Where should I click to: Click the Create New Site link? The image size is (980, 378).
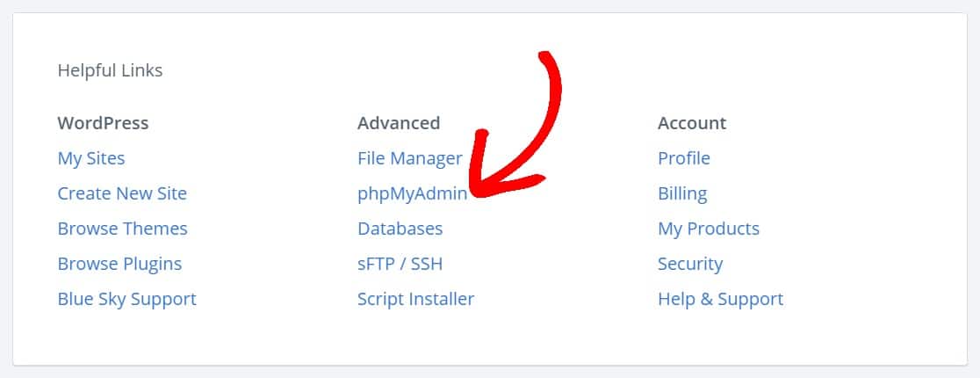[122, 193]
